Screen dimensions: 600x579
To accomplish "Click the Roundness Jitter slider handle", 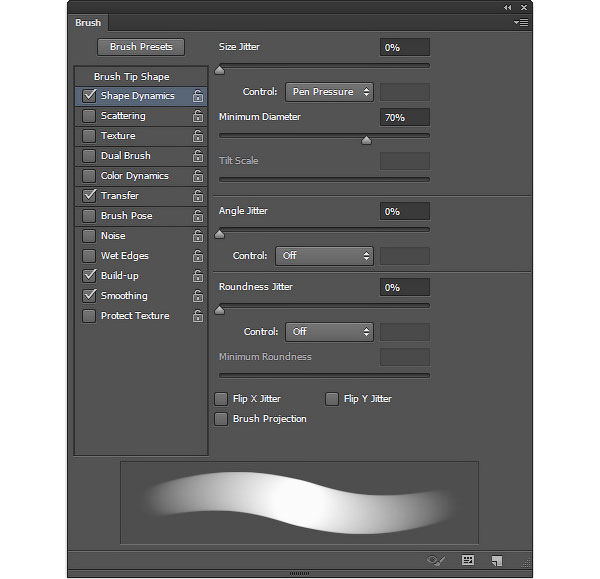I will pos(220,310).
